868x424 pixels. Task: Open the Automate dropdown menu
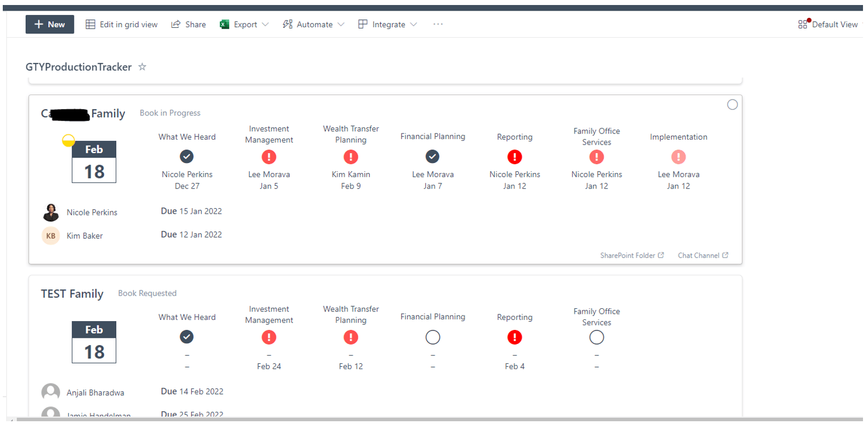click(x=340, y=24)
